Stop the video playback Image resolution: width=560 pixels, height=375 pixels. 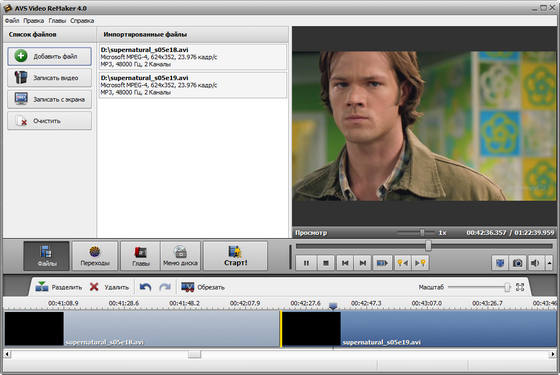(x=325, y=263)
